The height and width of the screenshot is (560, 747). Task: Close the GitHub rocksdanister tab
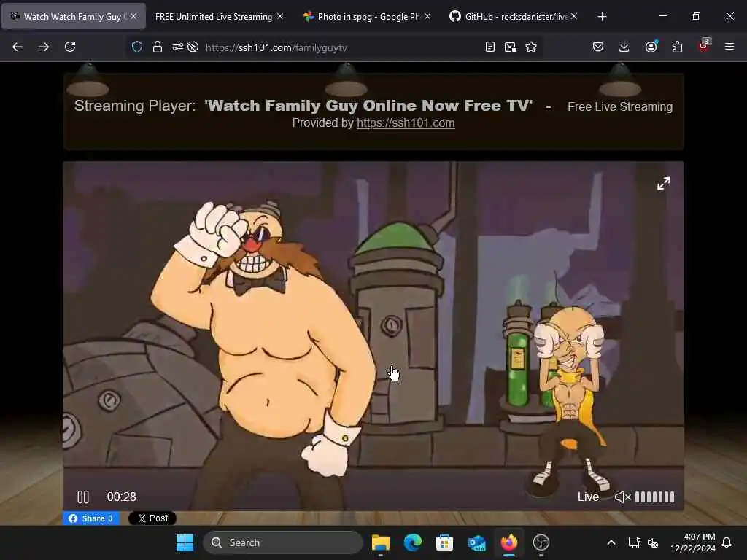point(574,16)
